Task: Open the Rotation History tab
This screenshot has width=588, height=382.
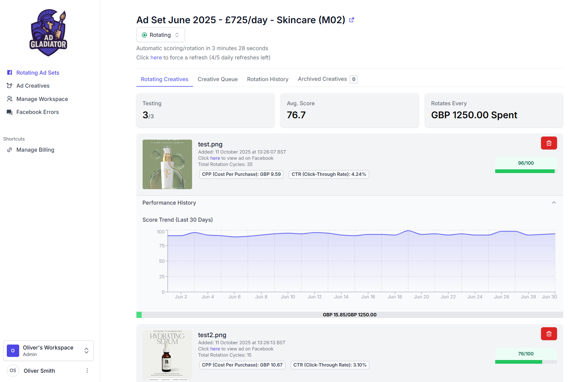Action: (x=268, y=79)
